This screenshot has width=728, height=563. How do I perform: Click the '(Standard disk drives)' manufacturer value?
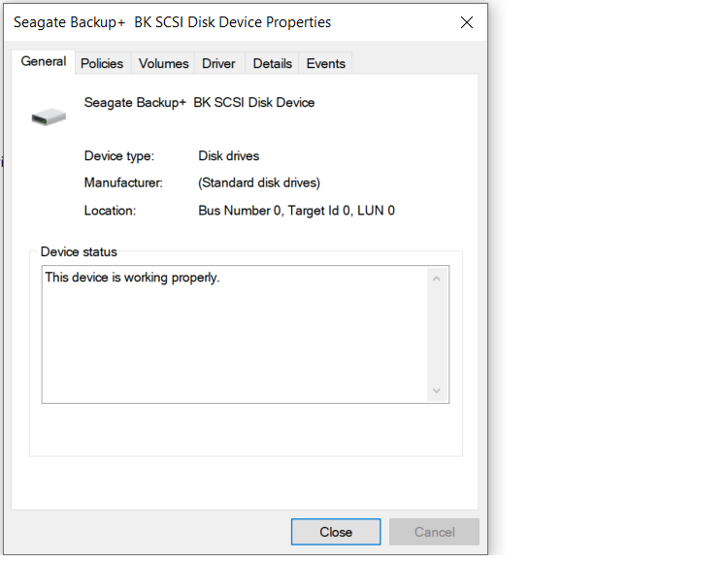click(x=259, y=182)
